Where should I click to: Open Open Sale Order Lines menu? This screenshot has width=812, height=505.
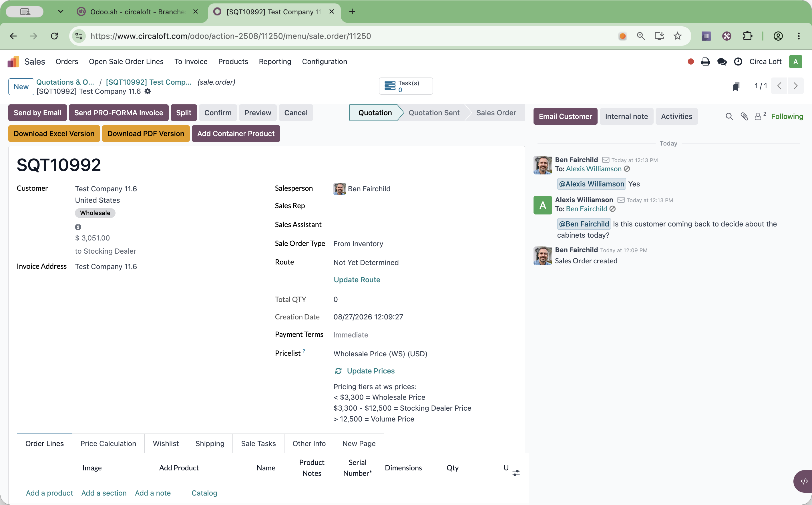click(126, 61)
